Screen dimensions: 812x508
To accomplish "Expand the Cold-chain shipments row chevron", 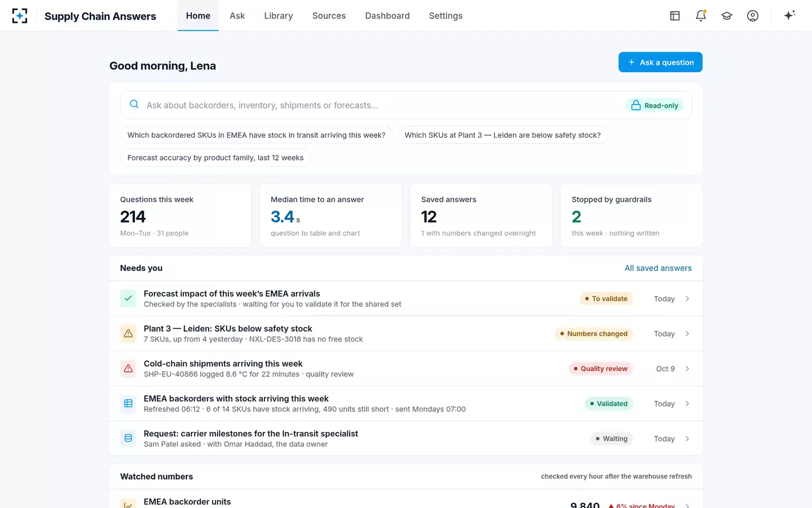I will [x=687, y=369].
